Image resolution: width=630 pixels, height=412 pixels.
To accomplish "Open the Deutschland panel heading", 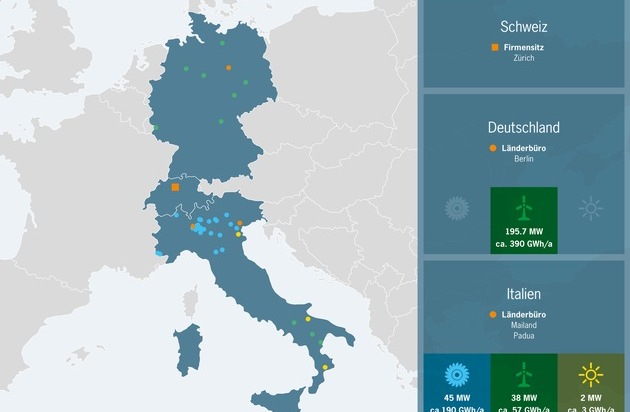I will [x=524, y=128].
